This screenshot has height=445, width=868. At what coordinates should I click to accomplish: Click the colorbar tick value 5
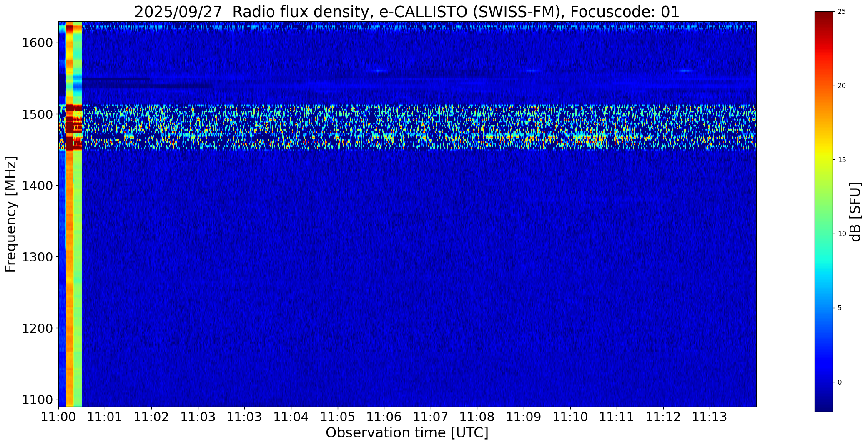coord(840,308)
